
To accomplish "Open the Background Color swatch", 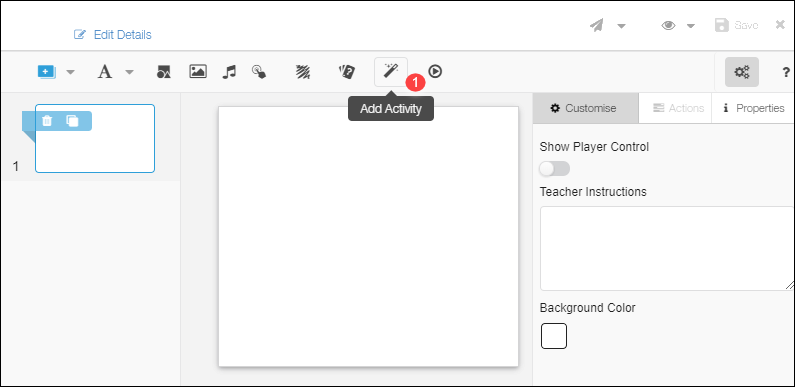I will pyautogui.click(x=554, y=336).
